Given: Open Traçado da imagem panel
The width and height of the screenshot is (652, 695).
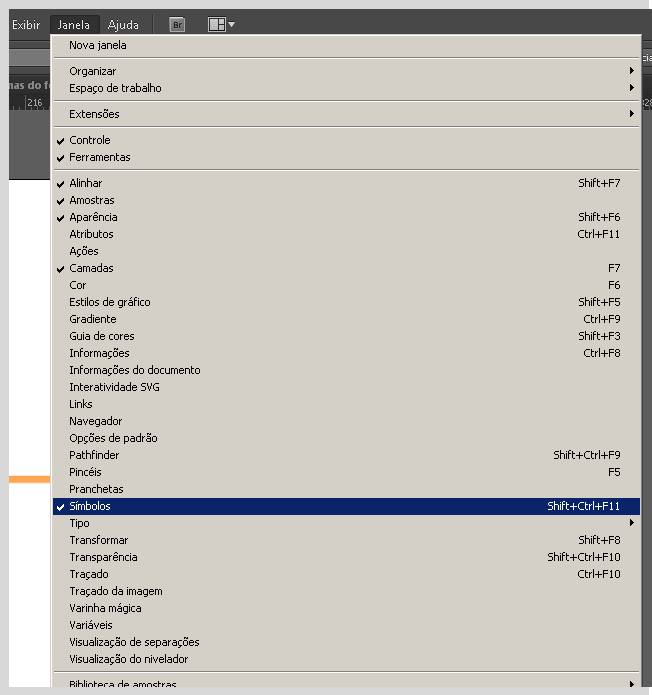Looking at the screenshot, I should (347, 591).
